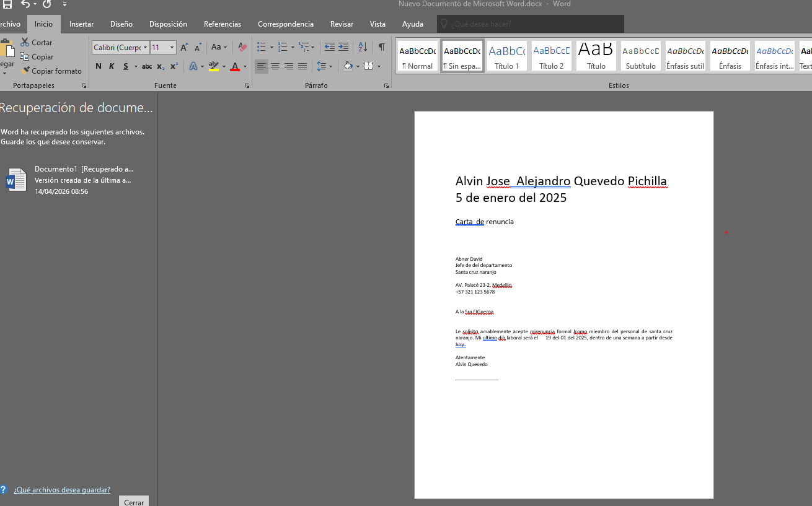This screenshot has width=812, height=506.
Task: Click the sort A-Z icon
Action: [x=363, y=47]
